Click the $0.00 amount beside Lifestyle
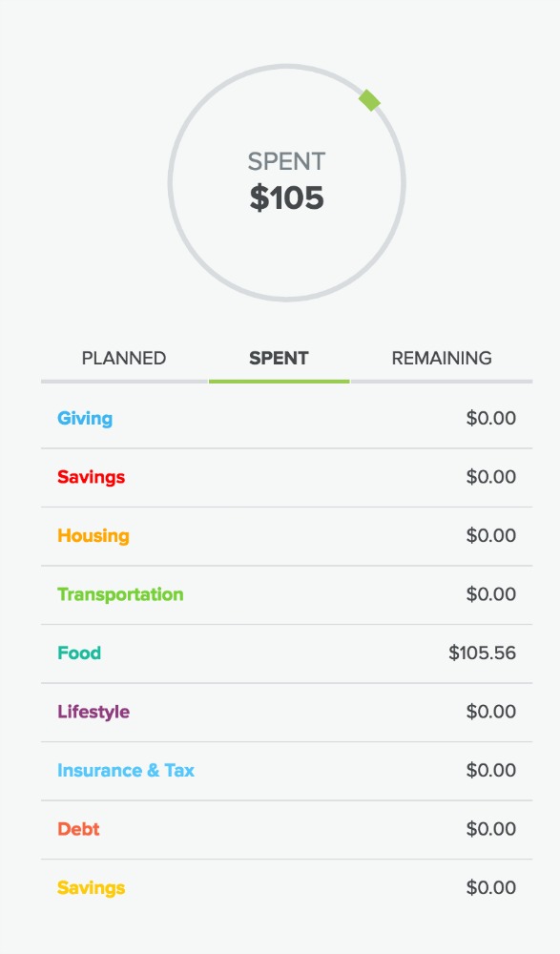 coord(492,712)
